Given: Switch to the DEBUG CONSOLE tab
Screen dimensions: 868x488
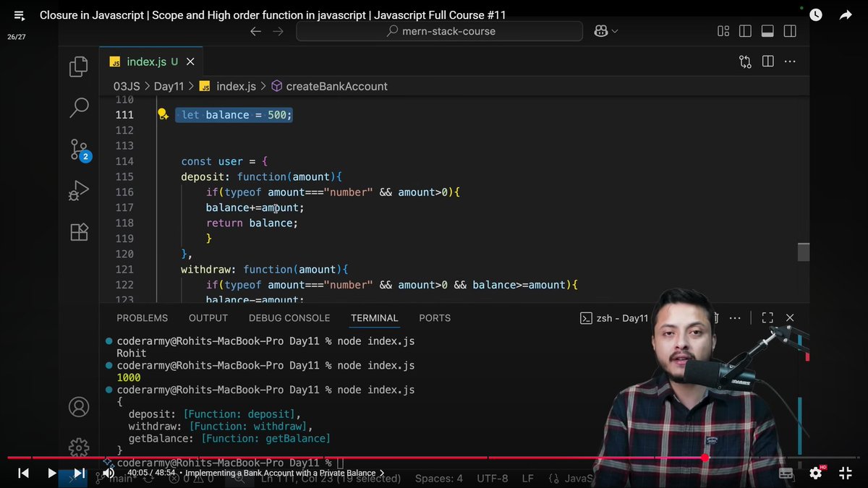Looking at the screenshot, I should click(289, 318).
